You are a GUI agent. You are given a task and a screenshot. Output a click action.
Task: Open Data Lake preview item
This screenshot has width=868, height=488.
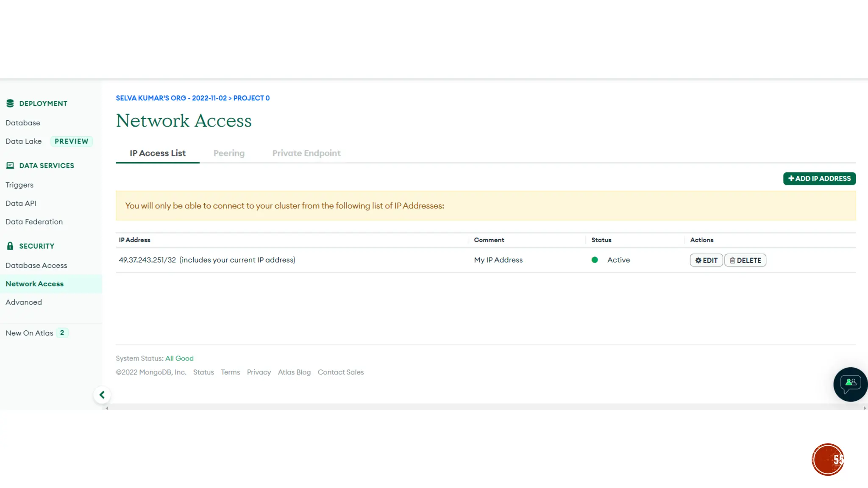point(24,141)
